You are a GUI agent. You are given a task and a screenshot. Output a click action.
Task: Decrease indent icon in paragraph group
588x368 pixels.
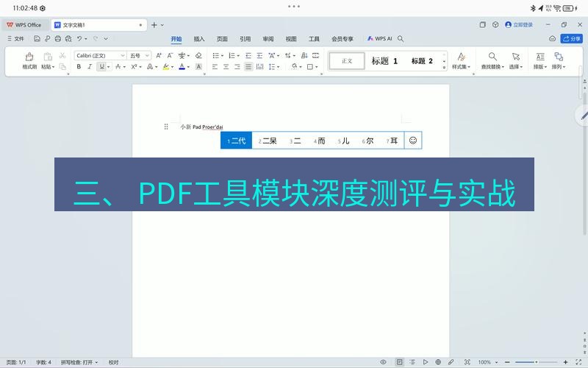coord(248,56)
